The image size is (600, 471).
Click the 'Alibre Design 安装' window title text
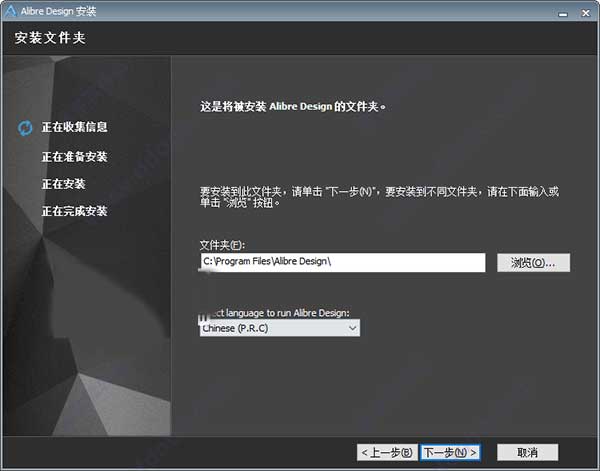(59, 11)
